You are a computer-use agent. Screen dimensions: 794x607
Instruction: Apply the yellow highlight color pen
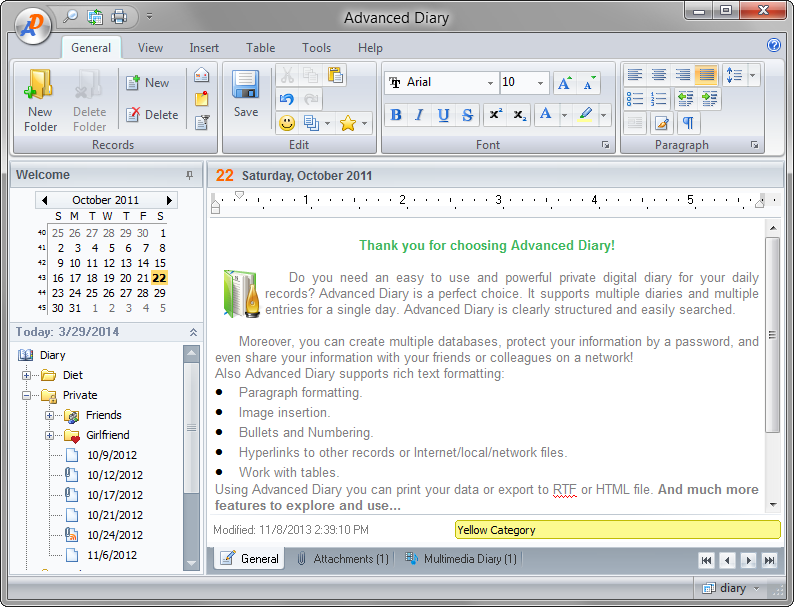click(x=585, y=115)
